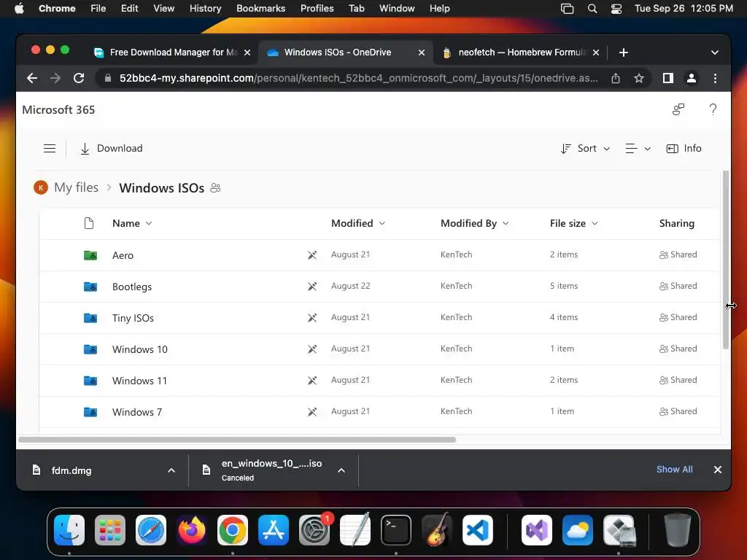This screenshot has width=747, height=560.
Task: Open Finder from the Dock
Action: (69, 530)
